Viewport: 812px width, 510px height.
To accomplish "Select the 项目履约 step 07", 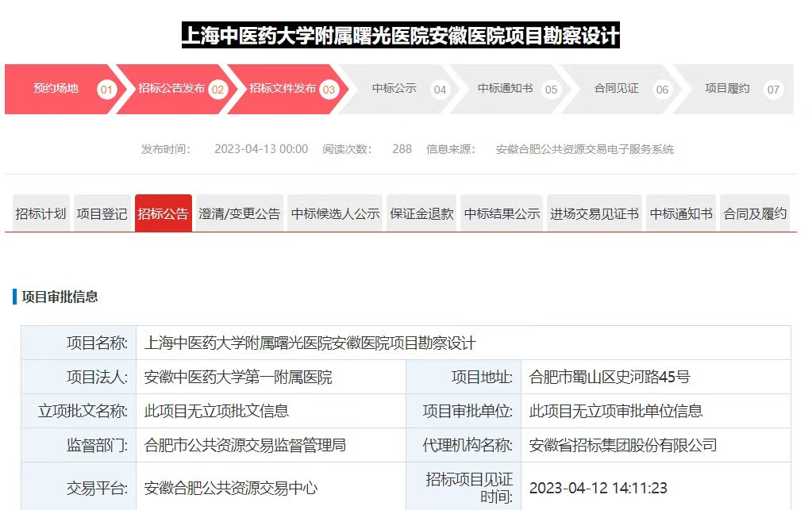I will tap(733, 89).
